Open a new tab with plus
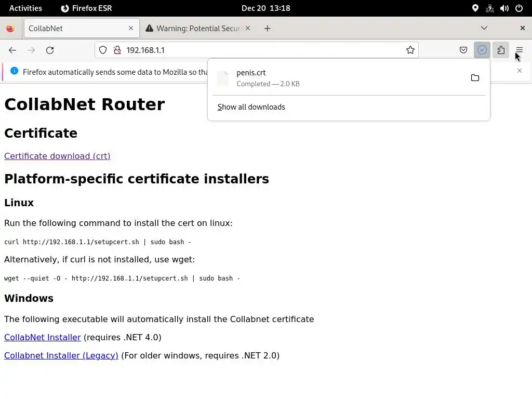 point(268,29)
